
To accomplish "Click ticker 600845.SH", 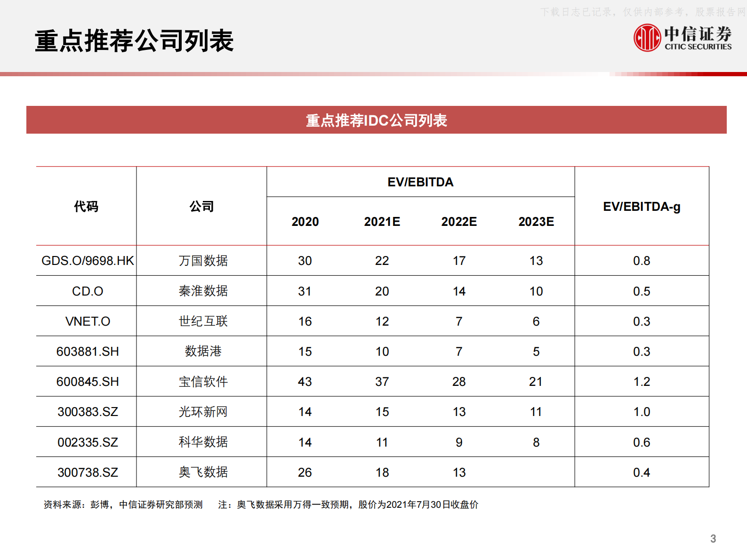I will point(88,382).
